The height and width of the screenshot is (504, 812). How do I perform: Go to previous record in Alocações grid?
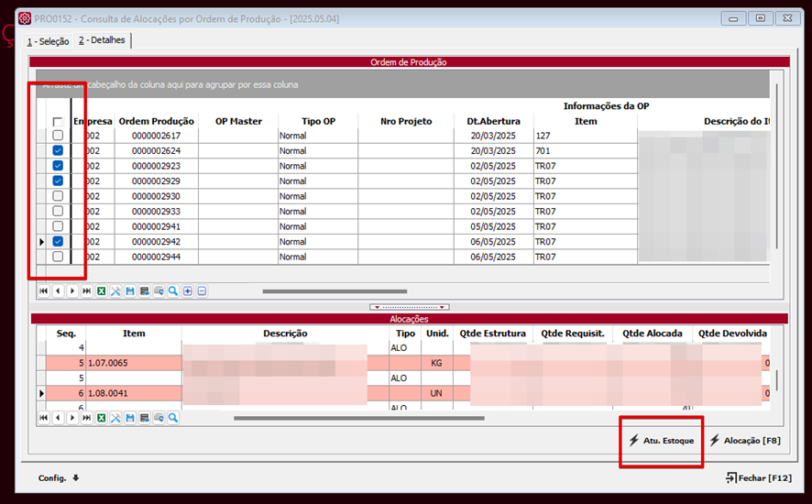58,418
